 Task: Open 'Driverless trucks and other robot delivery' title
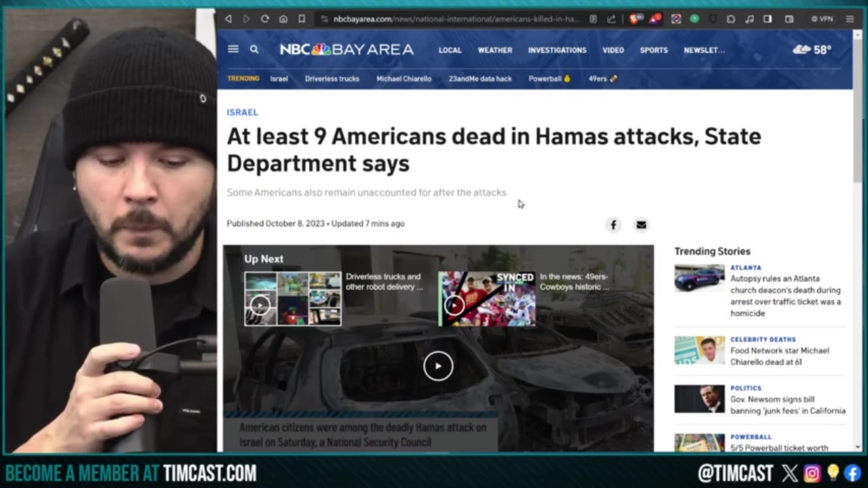point(384,281)
